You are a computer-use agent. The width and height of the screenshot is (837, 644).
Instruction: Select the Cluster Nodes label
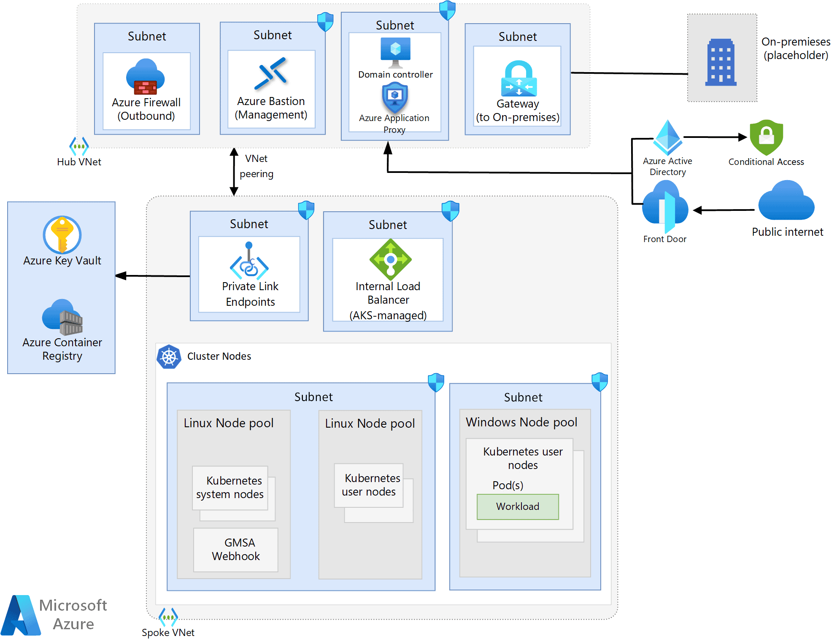[219, 356]
